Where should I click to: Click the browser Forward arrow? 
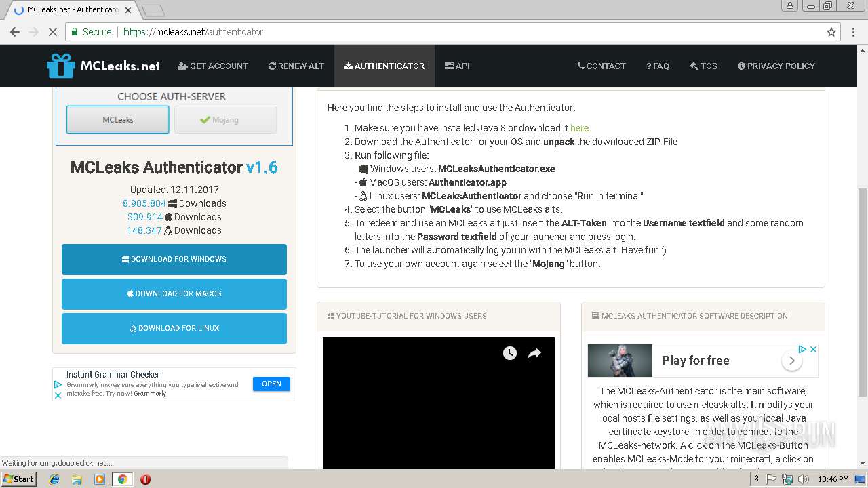pos(34,32)
